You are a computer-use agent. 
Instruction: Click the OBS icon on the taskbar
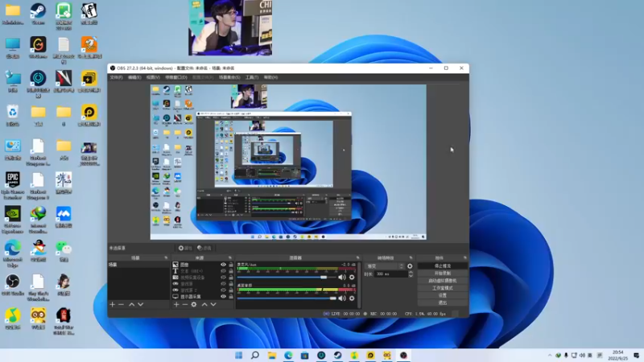[x=403, y=355]
